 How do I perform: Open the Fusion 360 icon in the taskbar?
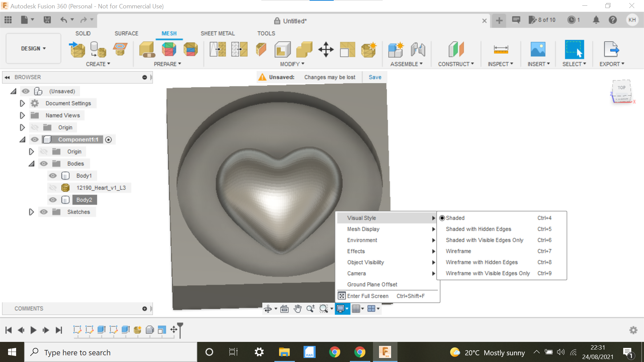click(x=385, y=352)
